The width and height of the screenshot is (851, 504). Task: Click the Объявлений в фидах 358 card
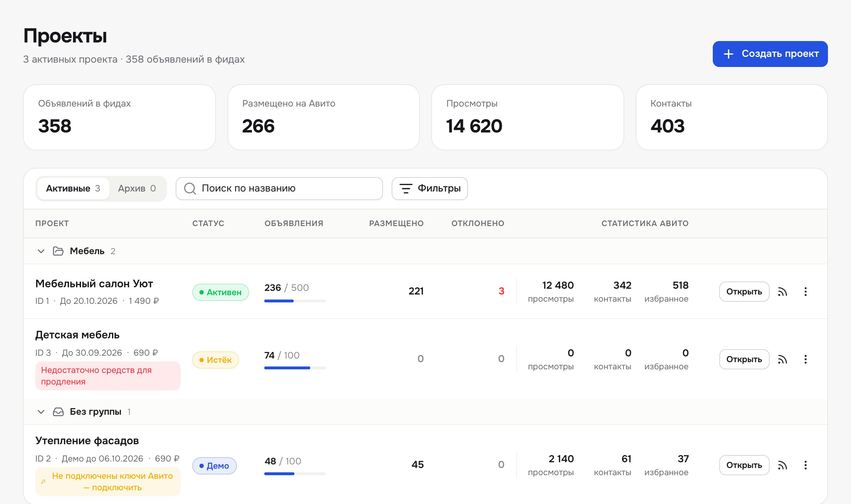coord(120,117)
